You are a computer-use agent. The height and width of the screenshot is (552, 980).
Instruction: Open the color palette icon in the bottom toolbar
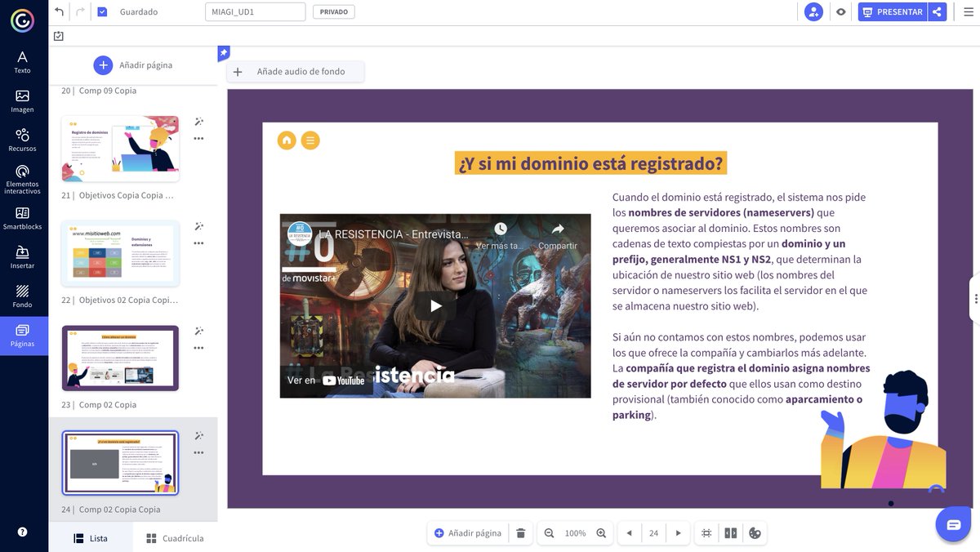[x=755, y=532]
